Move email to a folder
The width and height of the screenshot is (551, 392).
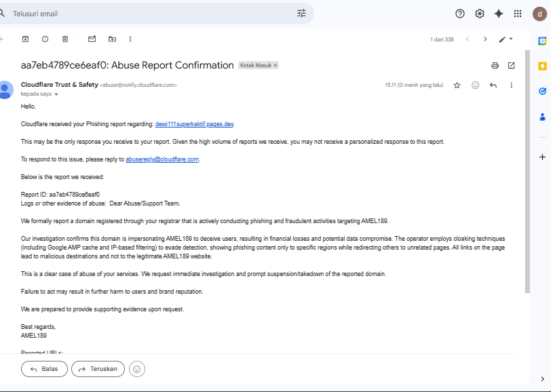[x=112, y=39]
